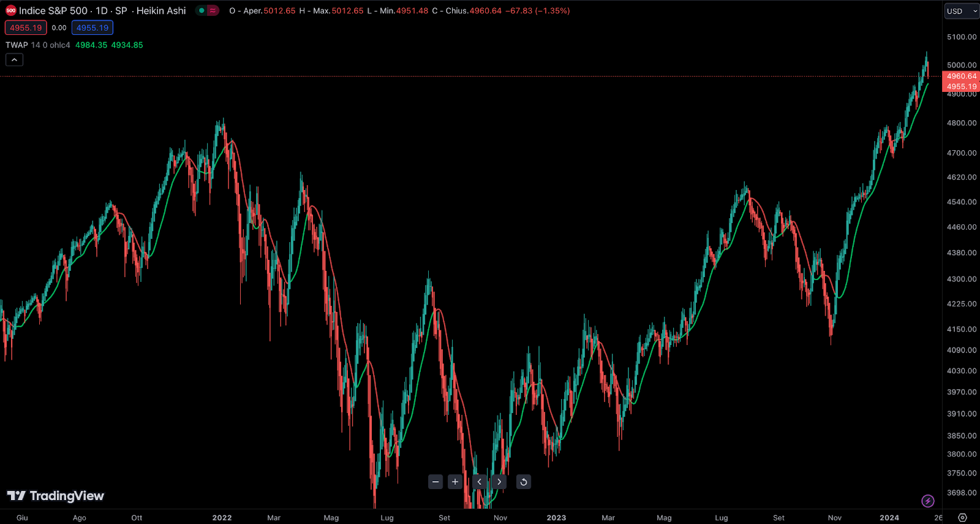Screen dimensions: 980x524
Task: Click the blue buy price 4955.19 button
Action: 92,28
